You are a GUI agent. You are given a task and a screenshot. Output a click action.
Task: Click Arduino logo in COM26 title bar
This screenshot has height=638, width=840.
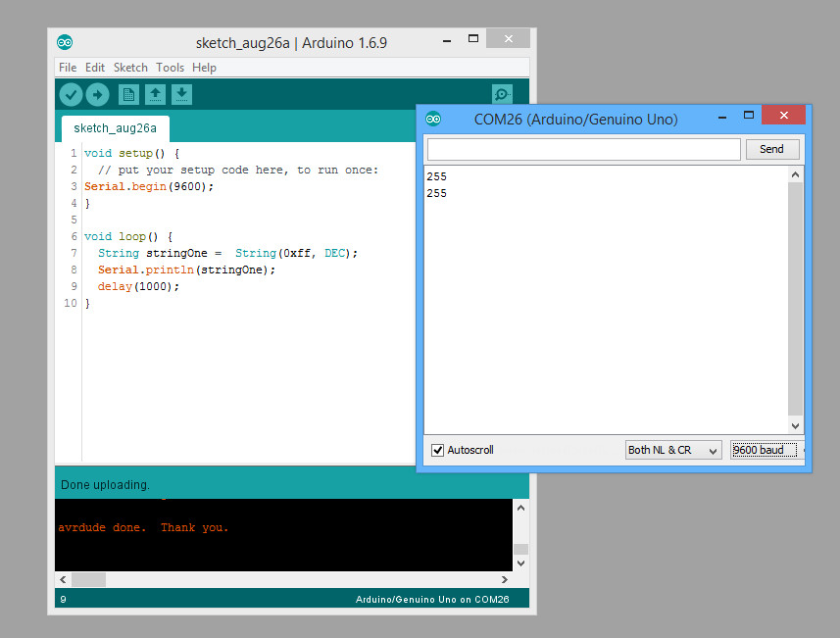(433, 119)
